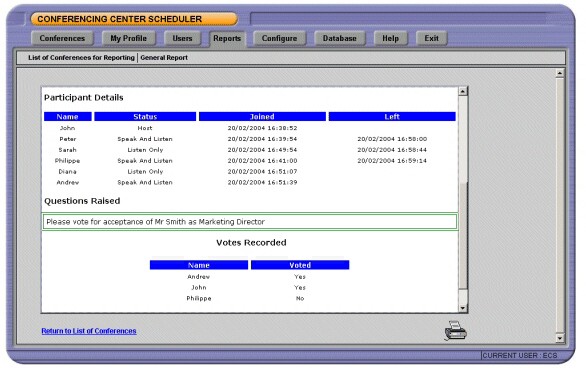Click inner report scrollbar down arrow
The width and height of the screenshot is (586, 368).
(x=463, y=308)
